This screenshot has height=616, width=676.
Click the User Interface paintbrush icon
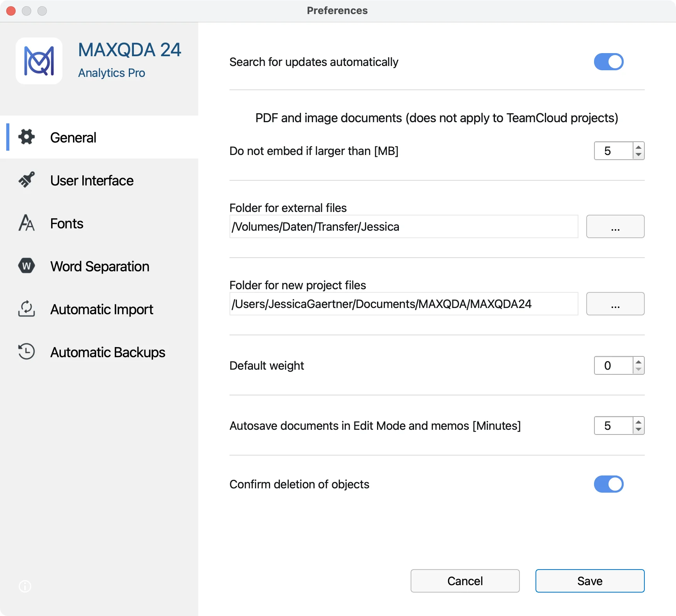point(27,180)
